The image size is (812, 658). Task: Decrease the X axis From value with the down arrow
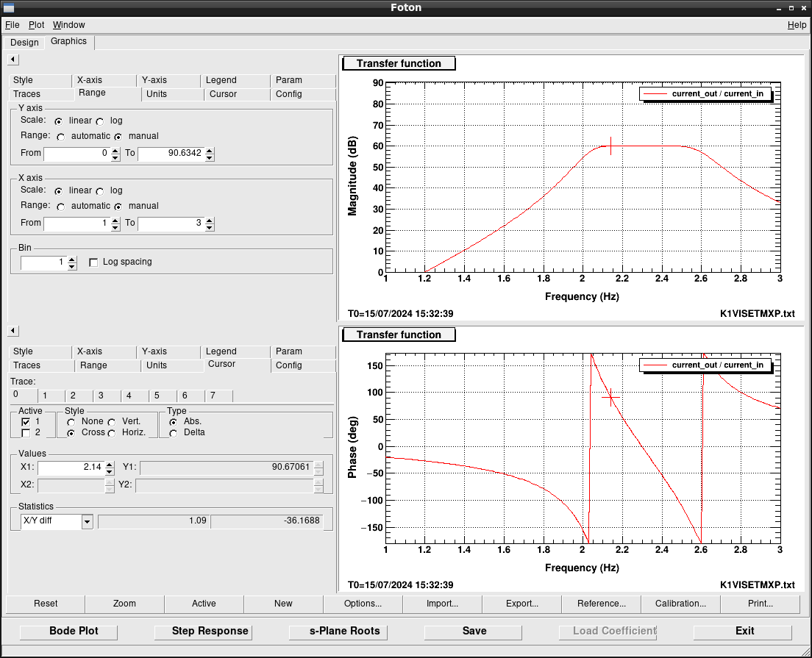(x=115, y=227)
